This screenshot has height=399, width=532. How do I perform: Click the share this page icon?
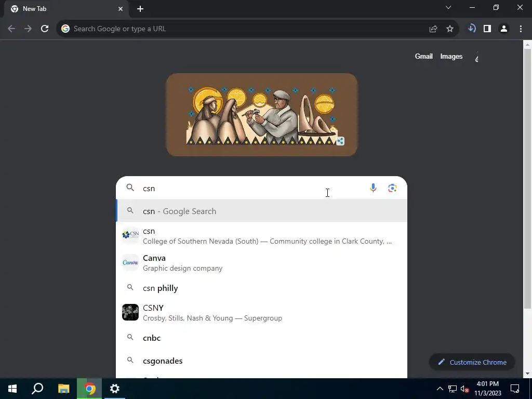click(433, 29)
